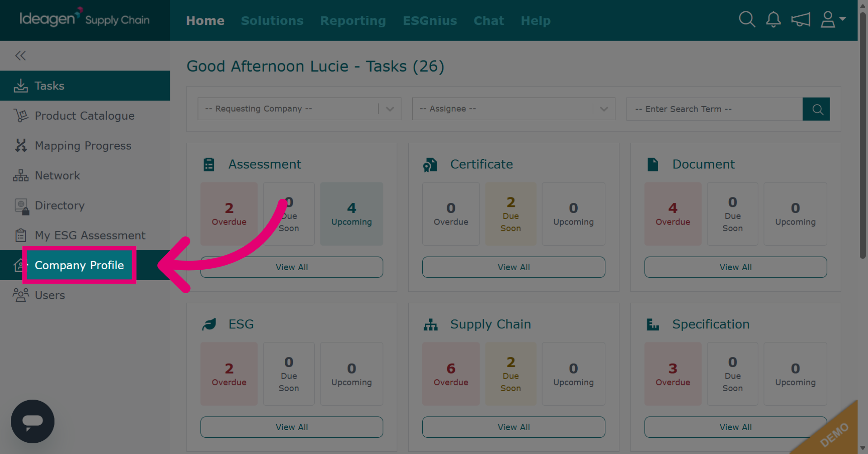Open Document 4 Overdue tile
Image resolution: width=868 pixels, height=454 pixels.
pos(673,214)
